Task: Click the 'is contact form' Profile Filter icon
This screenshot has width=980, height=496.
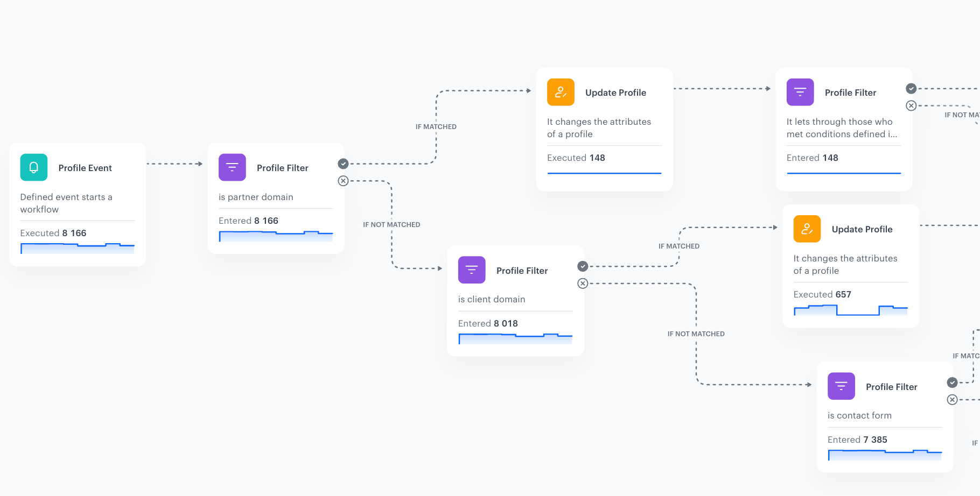Action: (x=841, y=386)
